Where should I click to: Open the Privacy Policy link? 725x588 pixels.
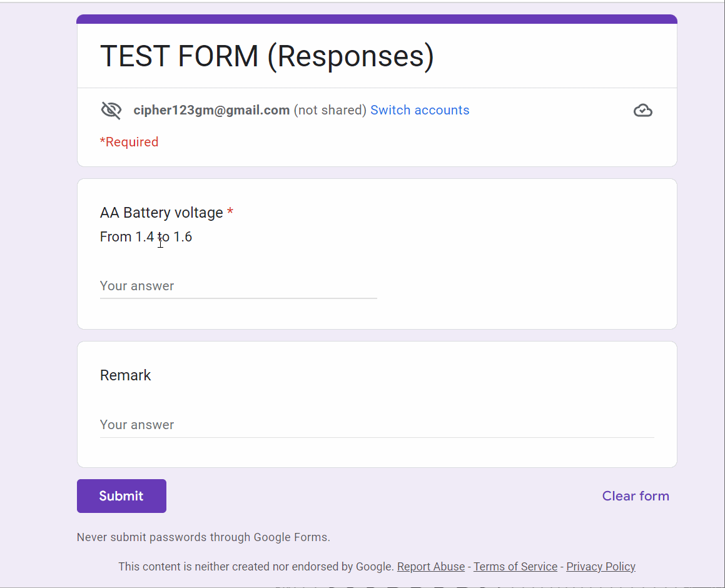pyautogui.click(x=601, y=567)
